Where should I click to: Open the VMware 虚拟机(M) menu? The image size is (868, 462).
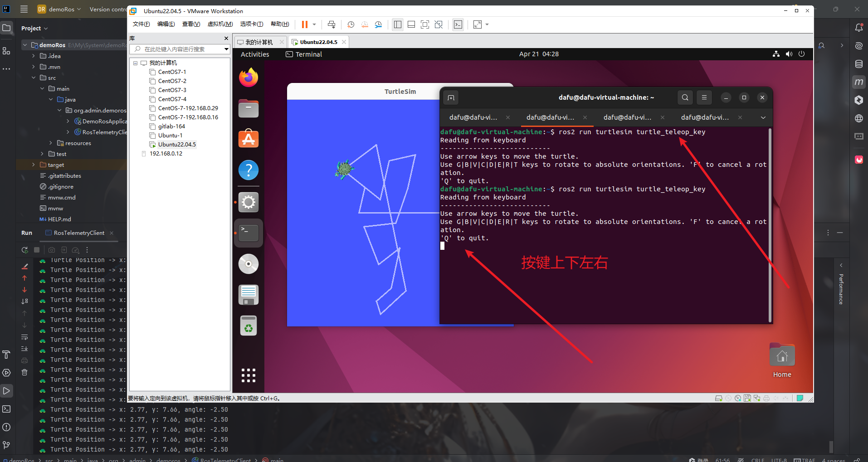tap(220, 24)
